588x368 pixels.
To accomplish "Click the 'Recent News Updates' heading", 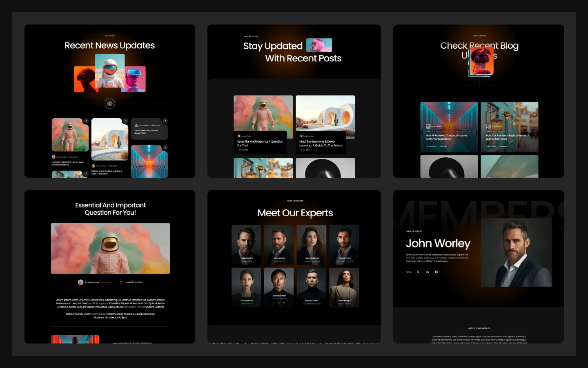I will 109,45.
